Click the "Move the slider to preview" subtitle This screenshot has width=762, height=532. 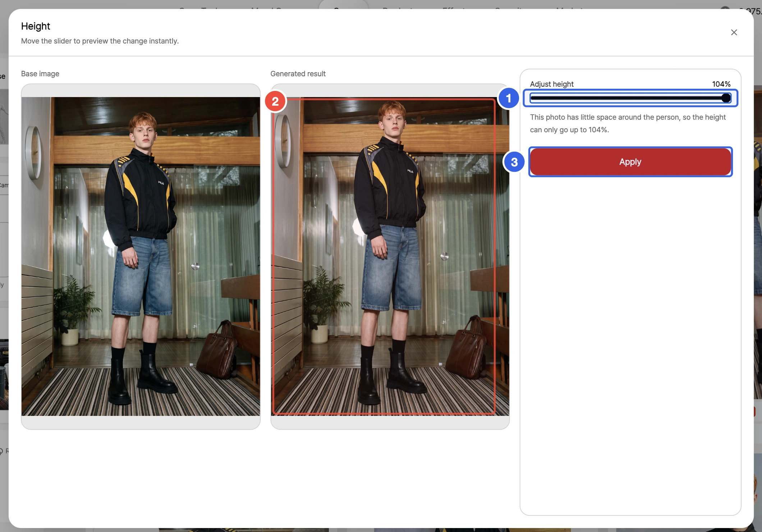pyautogui.click(x=100, y=41)
